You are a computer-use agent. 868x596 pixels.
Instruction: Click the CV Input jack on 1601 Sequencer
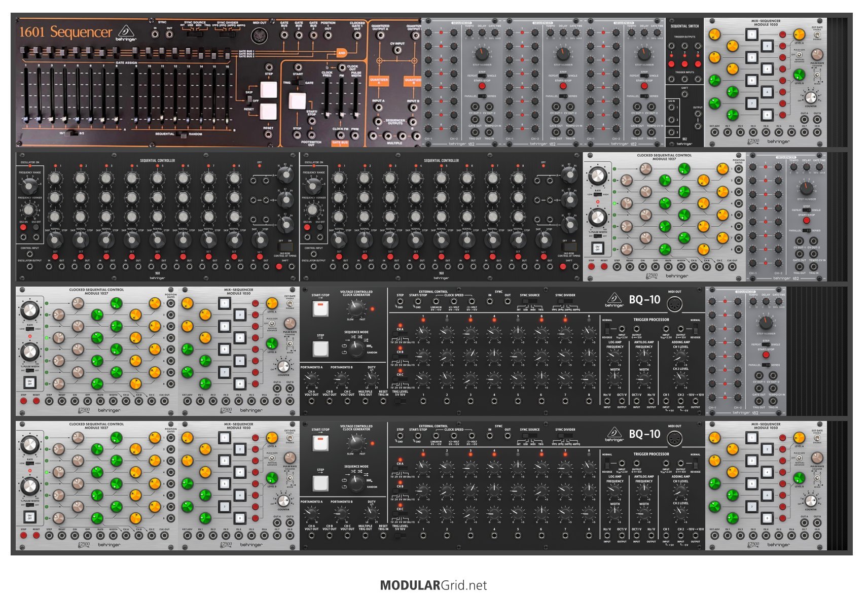pos(396,51)
